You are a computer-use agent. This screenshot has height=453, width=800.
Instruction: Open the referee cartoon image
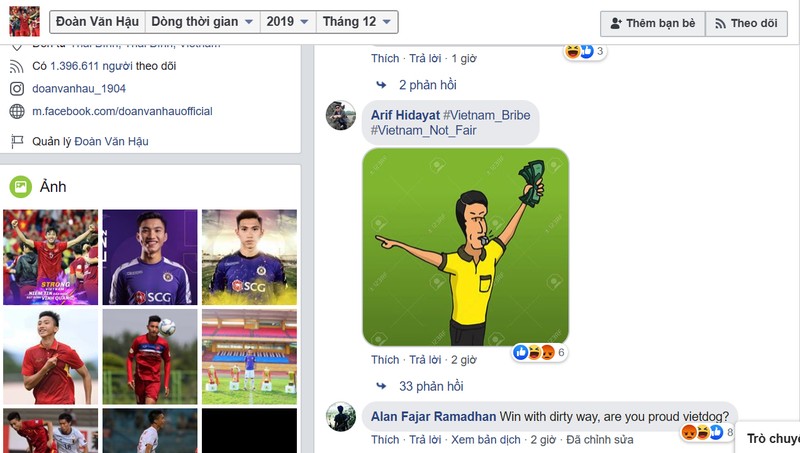point(465,247)
